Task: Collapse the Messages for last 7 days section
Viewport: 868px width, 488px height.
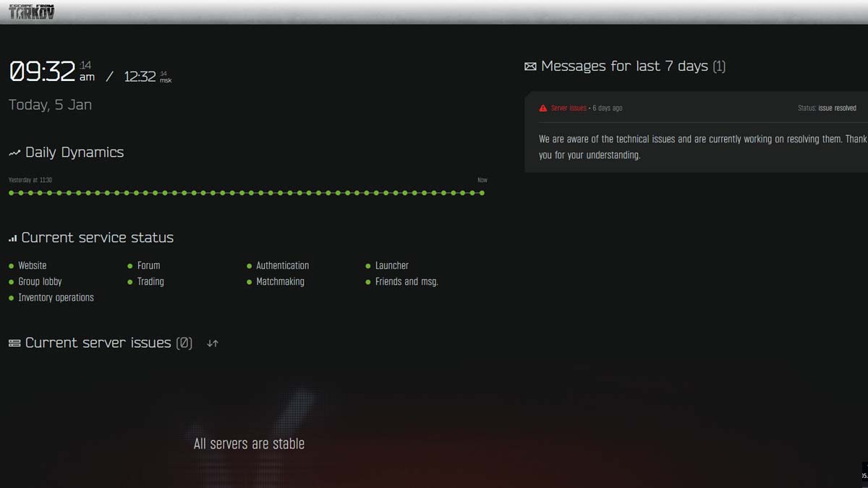Action: click(625, 66)
